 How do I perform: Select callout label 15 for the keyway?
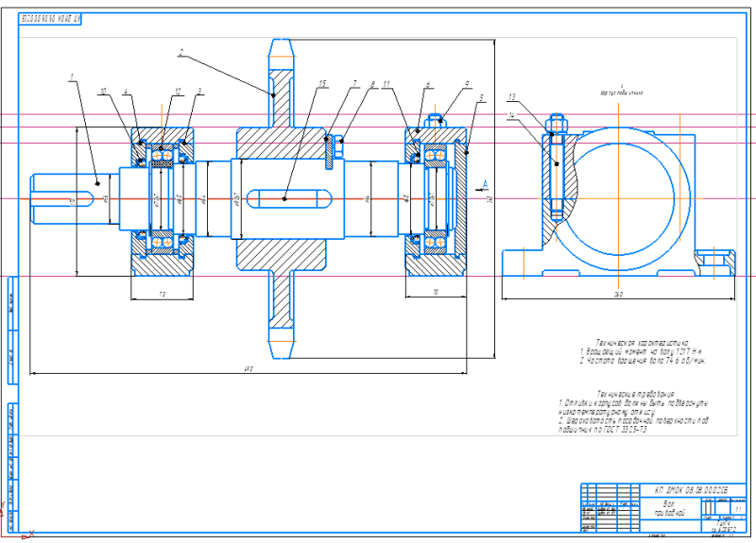(322, 84)
